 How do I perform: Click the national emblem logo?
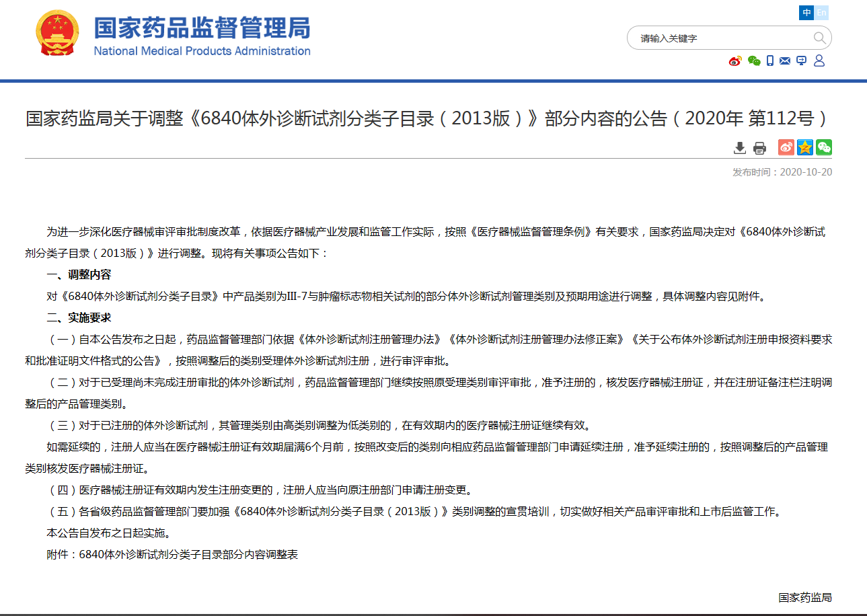[x=57, y=34]
